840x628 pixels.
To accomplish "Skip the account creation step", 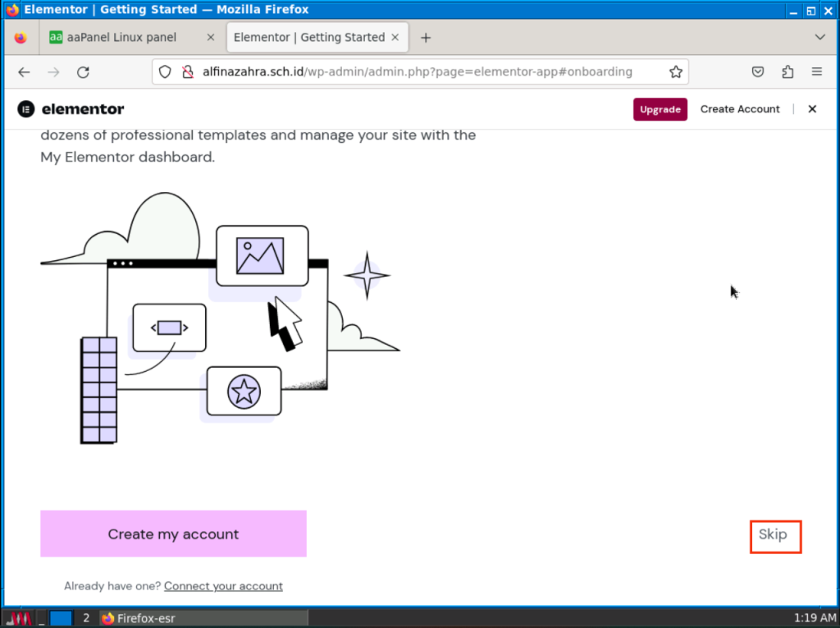I will coord(773,534).
